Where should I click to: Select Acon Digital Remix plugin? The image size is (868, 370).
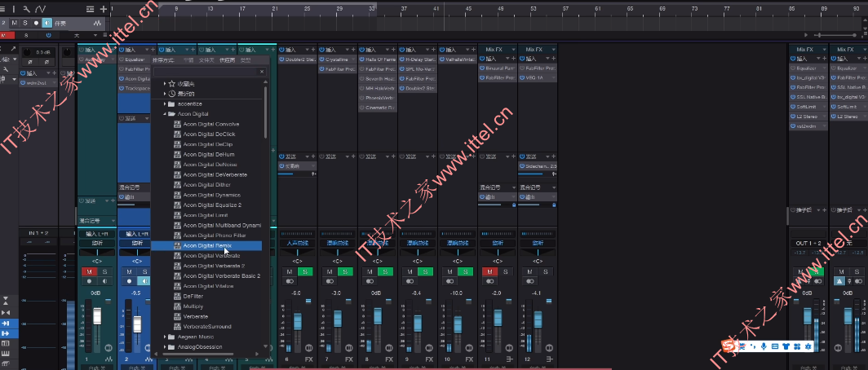[207, 245]
